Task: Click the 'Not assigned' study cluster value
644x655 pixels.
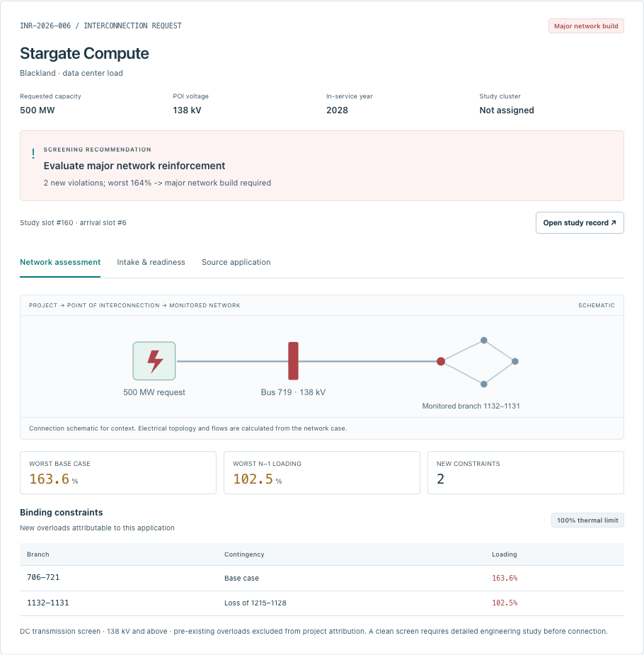Action: tap(506, 110)
